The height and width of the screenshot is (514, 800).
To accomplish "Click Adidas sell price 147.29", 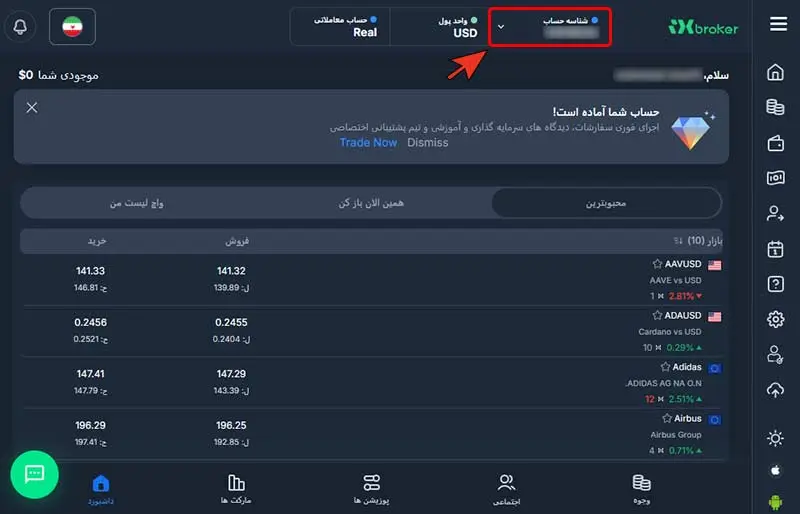I will pos(231,374).
